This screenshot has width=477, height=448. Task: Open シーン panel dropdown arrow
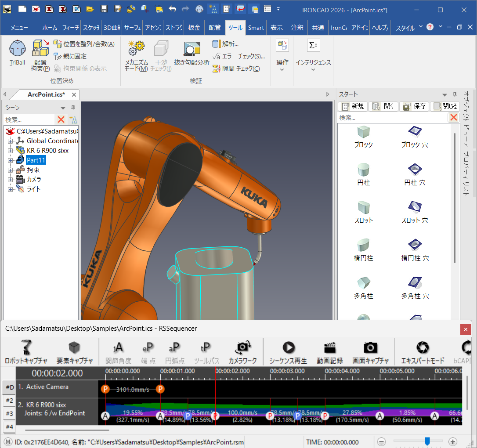(63, 108)
